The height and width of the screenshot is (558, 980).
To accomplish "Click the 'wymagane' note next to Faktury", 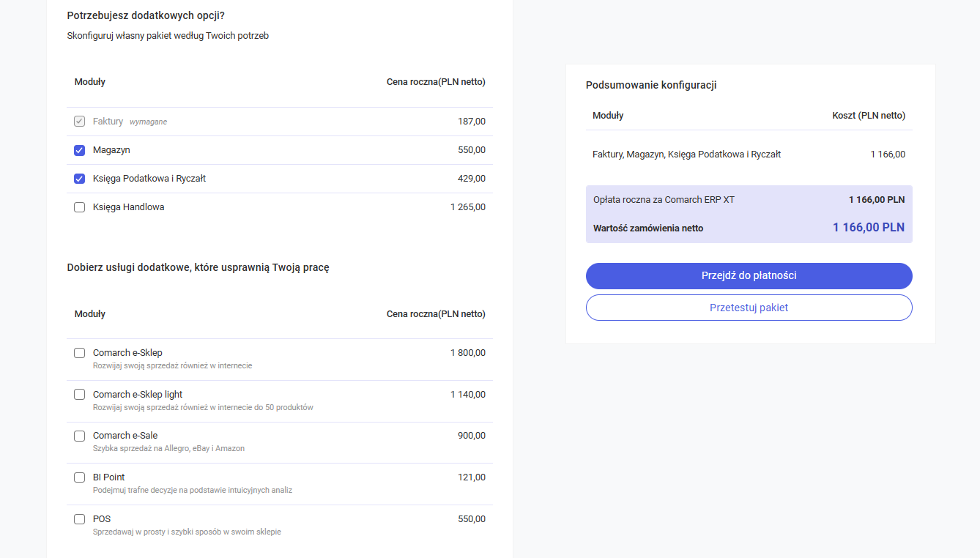I will point(148,122).
